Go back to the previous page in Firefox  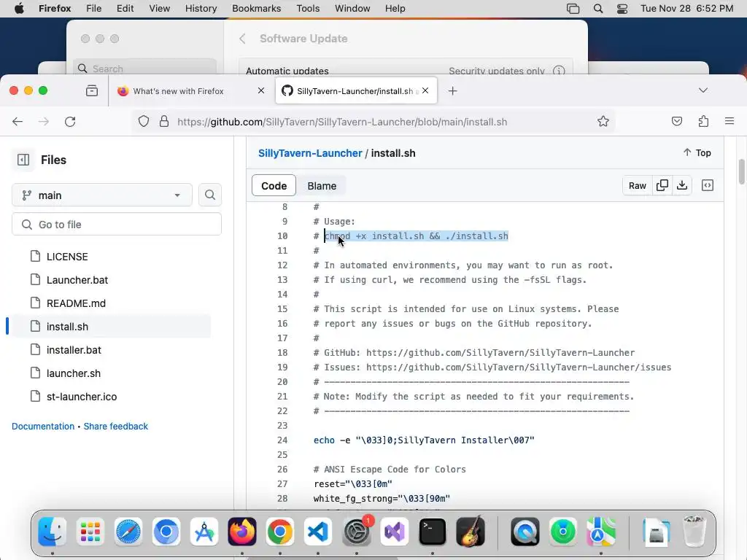coord(18,122)
